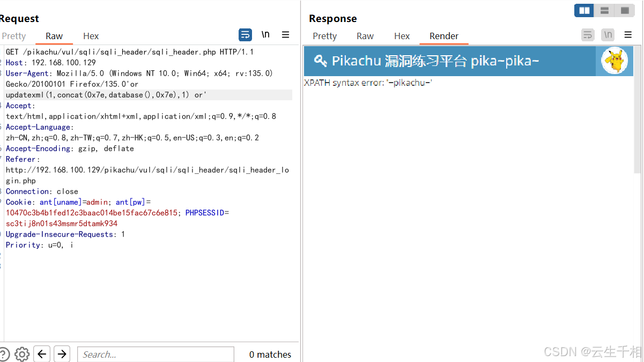Switch to Response Pretty tab
Viewport: 644px width, 362px height.
click(x=324, y=36)
